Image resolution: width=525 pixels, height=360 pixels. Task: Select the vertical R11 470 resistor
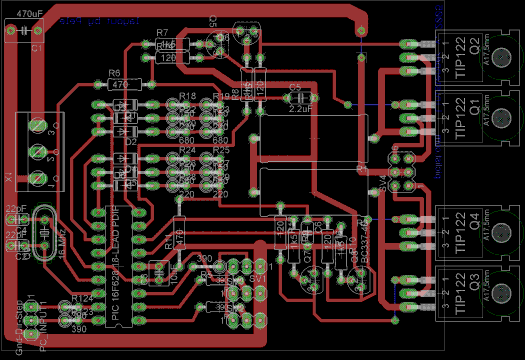[x=179, y=233]
